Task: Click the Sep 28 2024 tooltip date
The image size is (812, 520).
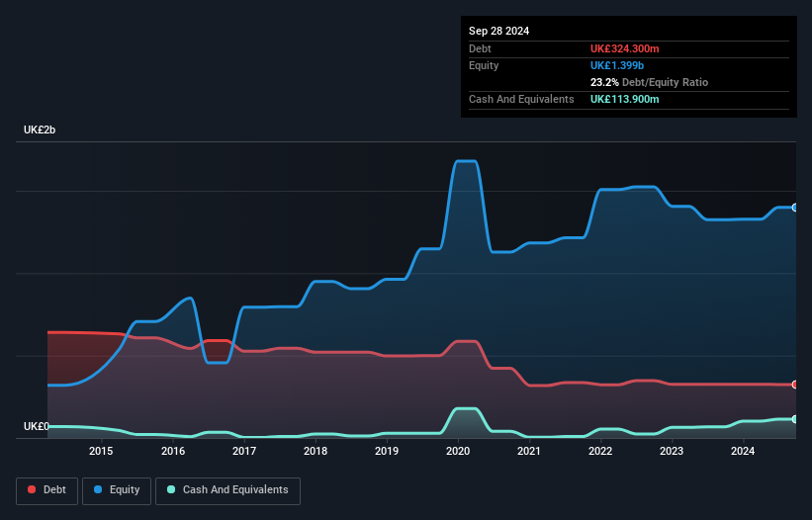Action: 498,31
